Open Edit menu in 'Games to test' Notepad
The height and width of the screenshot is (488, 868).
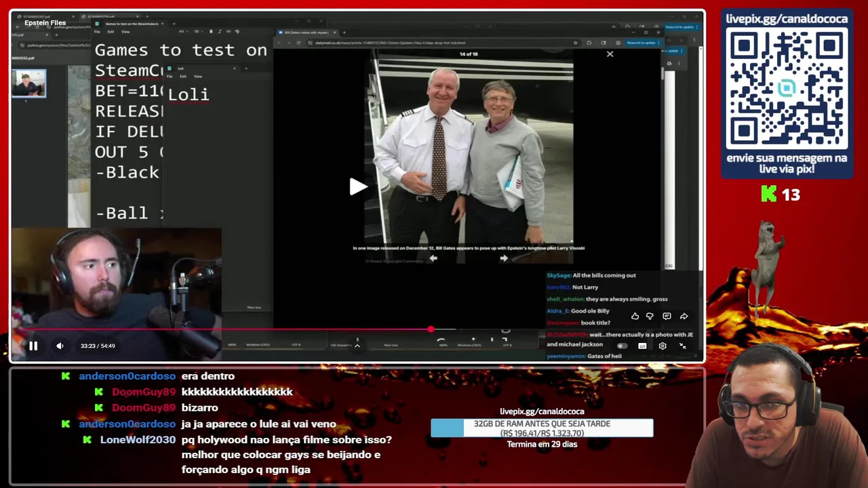click(111, 32)
